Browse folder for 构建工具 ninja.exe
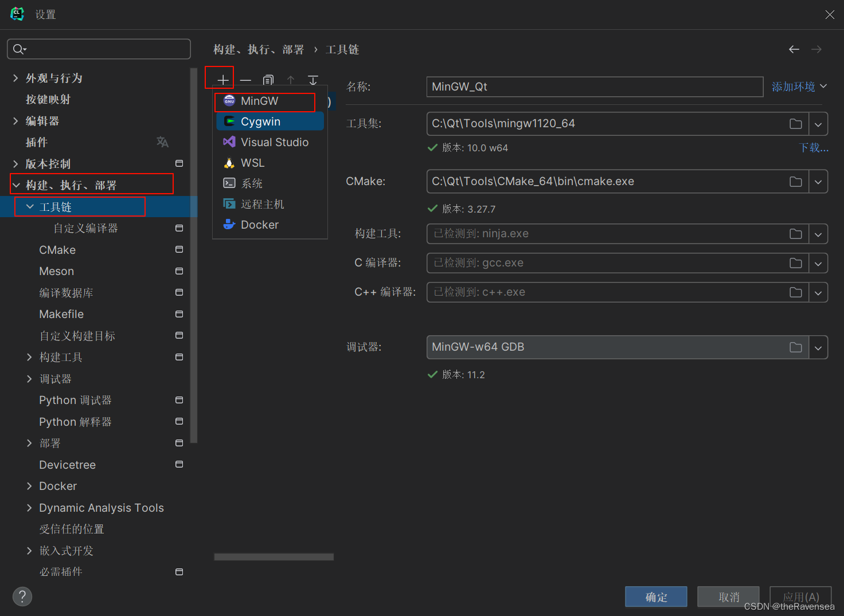Image resolution: width=844 pixels, height=616 pixels. click(x=796, y=234)
